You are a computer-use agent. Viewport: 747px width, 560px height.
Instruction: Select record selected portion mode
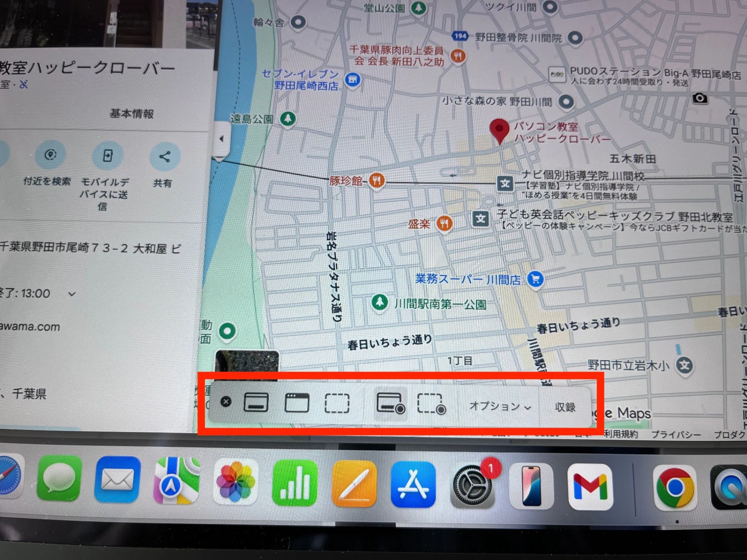coord(431,404)
